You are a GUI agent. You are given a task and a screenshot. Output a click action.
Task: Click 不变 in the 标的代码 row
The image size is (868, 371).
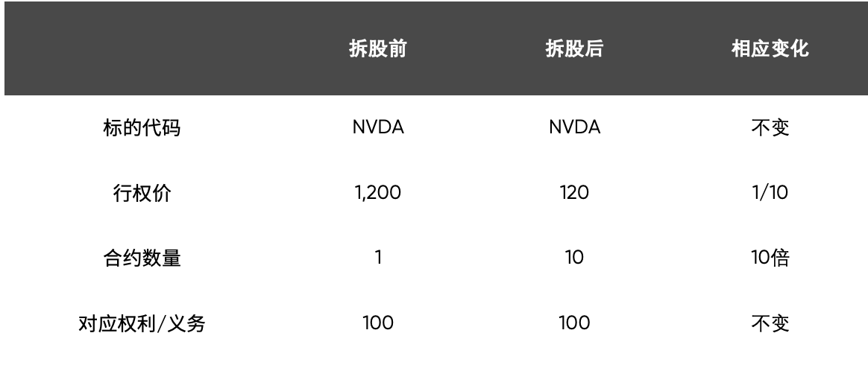pyautogui.click(x=770, y=127)
